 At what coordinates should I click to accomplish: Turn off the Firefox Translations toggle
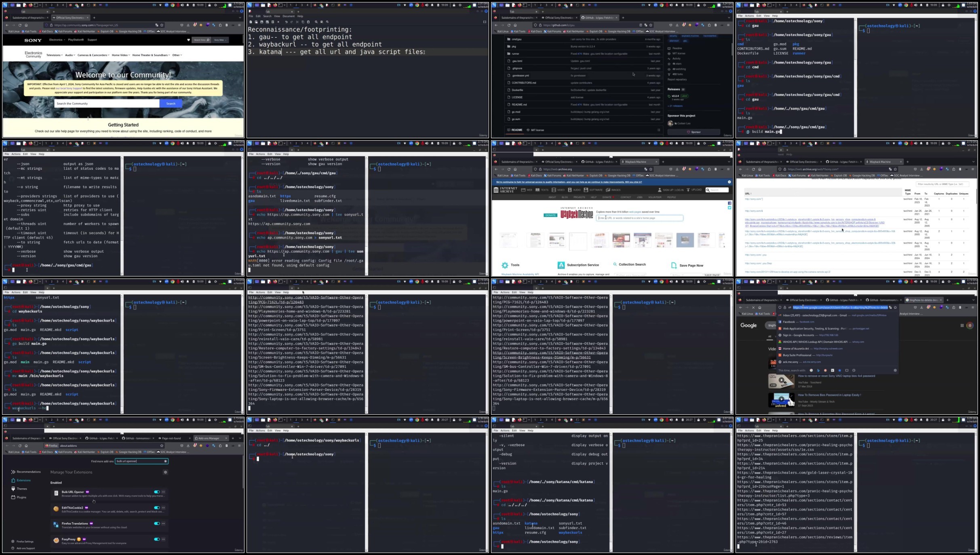click(157, 523)
